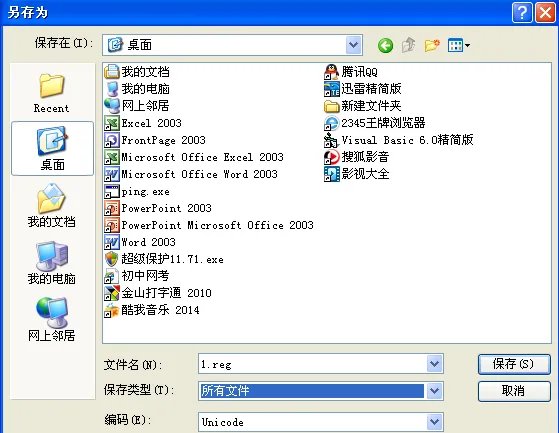
Task: Open the Views menu icon
Action: 459,45
